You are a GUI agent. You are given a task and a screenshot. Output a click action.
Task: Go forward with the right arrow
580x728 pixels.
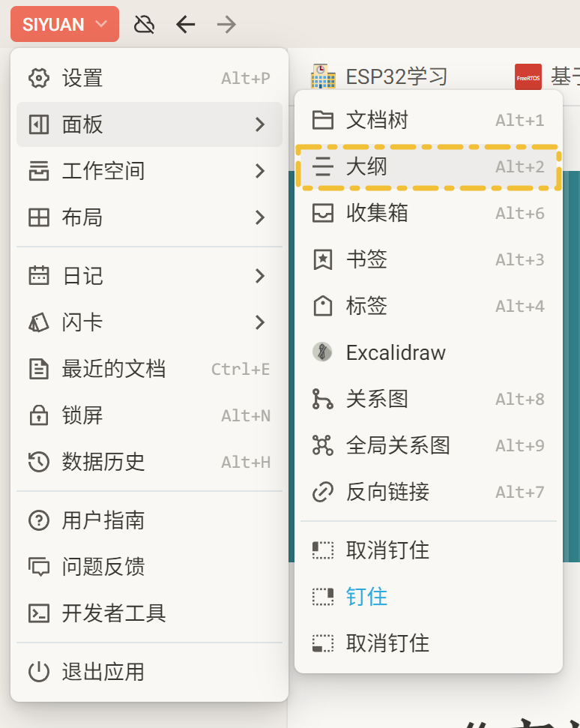pos(226,24)
